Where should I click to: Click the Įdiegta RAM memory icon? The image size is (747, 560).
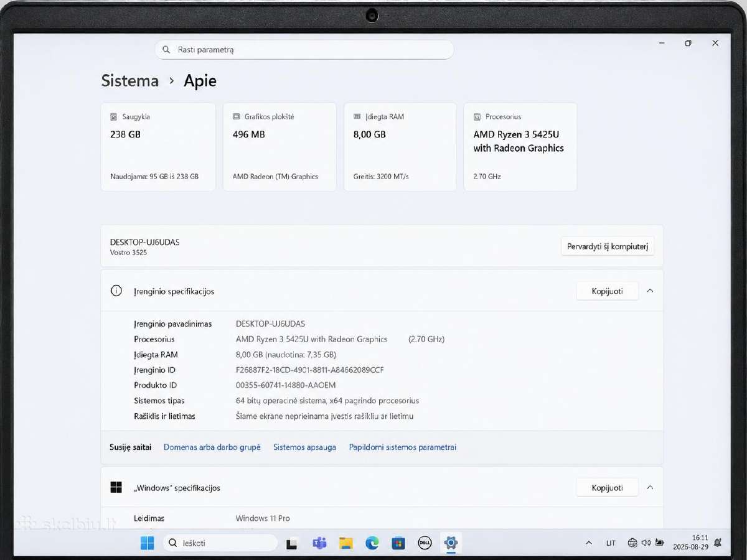coord(357,117)
